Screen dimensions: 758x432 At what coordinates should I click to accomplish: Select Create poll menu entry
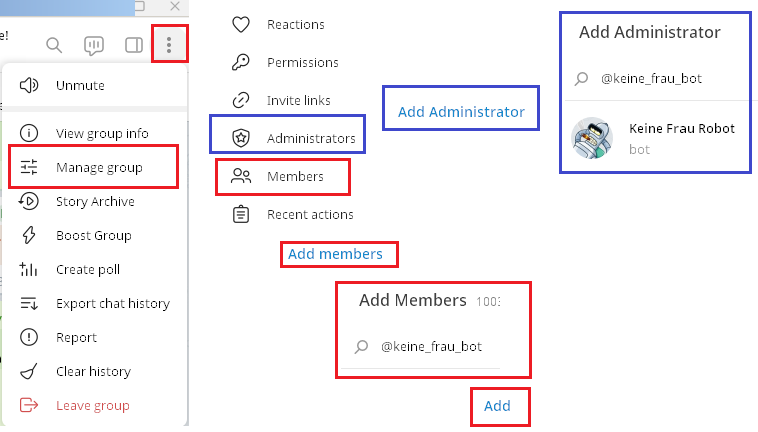[x=88, y=270]
